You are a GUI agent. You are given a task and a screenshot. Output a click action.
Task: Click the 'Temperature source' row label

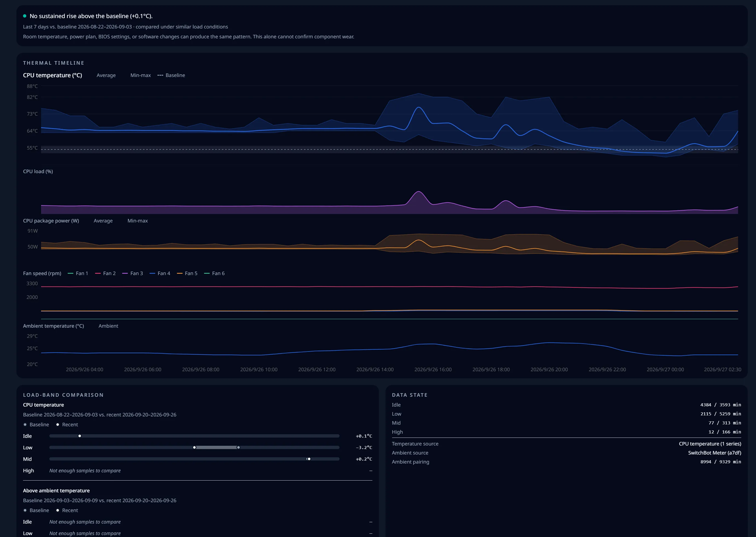tap(415, 444)
